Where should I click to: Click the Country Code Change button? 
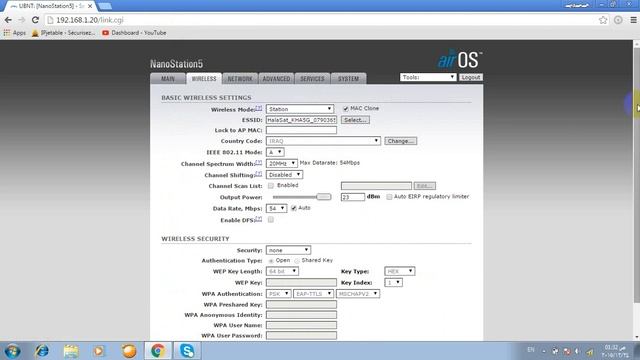[x=400, y=141]
